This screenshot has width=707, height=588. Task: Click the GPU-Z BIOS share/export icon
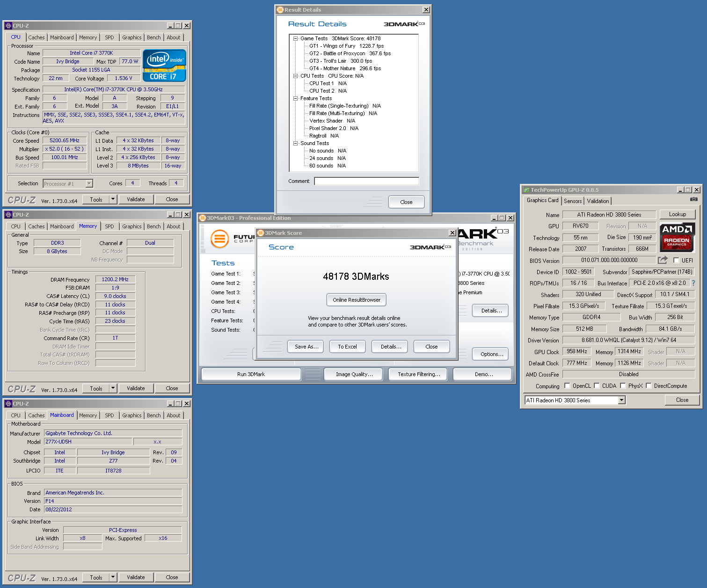(663, 260)
